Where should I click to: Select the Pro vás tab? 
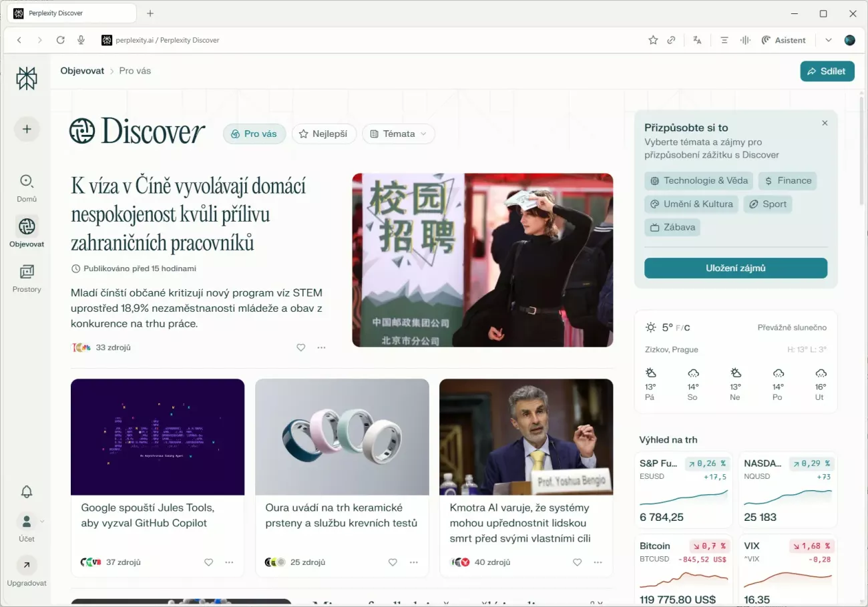(254, 134)
